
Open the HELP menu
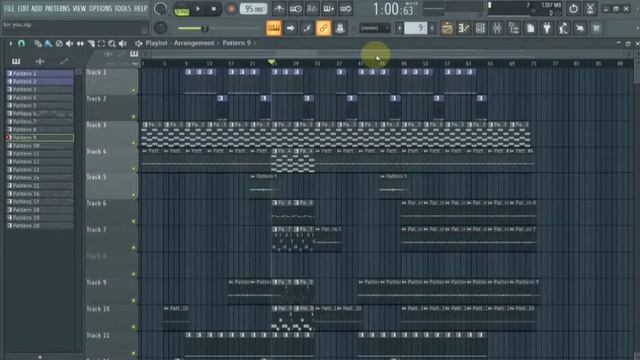[x=140, y=8]
